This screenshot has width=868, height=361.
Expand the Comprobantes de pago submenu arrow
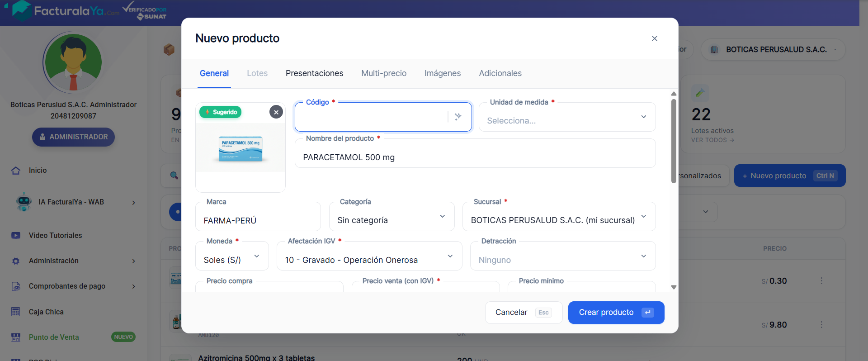click(x=133, y=286)
